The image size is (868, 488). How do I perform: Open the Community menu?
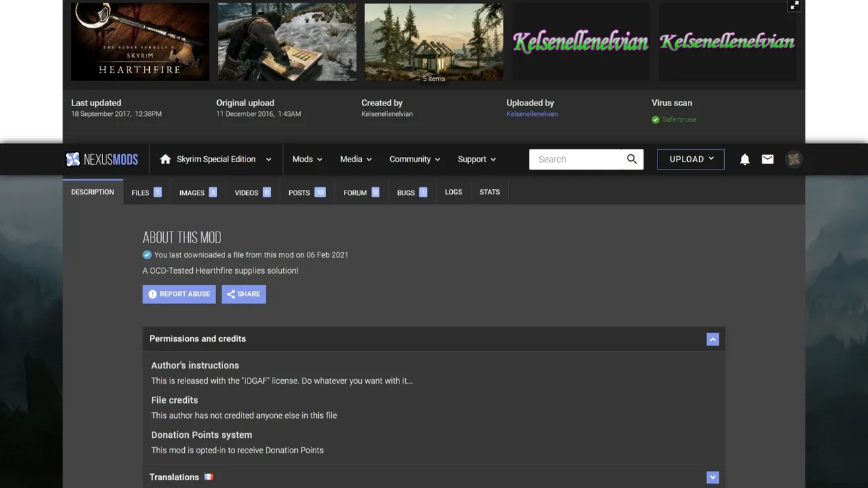point(414,159)
